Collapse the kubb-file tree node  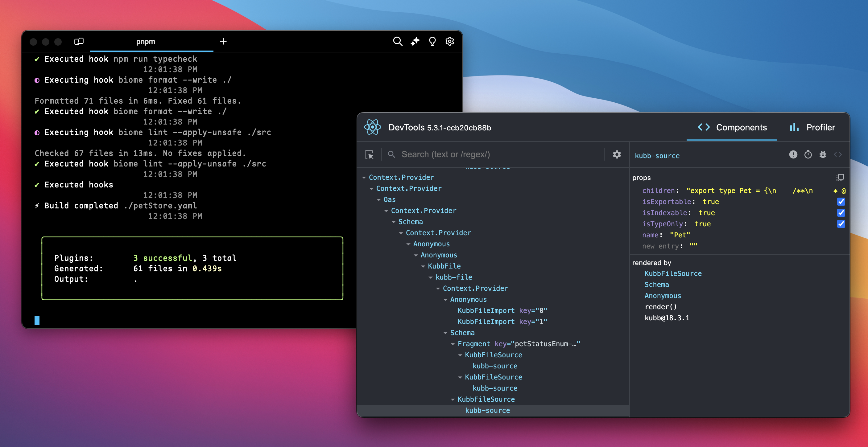tap(431, 277)
